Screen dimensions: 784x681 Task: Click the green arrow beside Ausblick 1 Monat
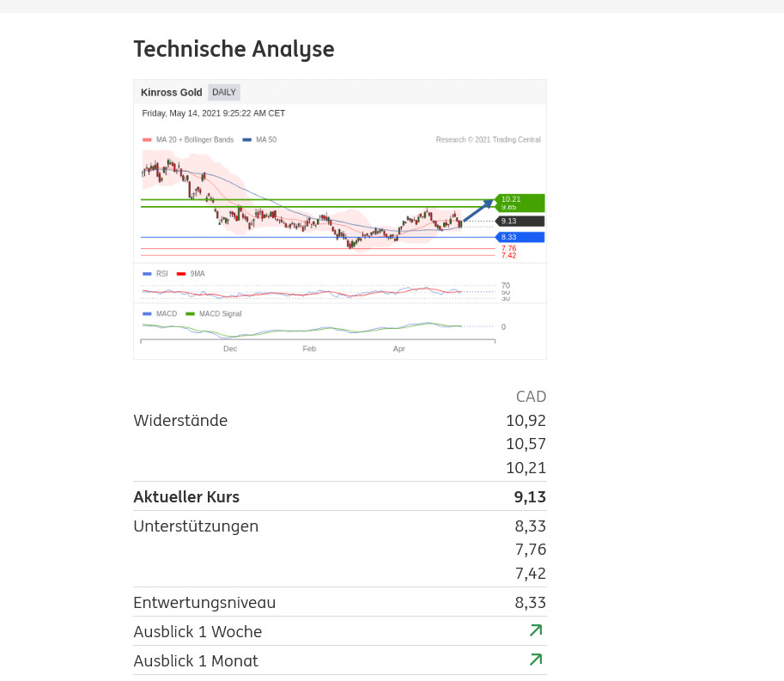(x=536, y=660)
